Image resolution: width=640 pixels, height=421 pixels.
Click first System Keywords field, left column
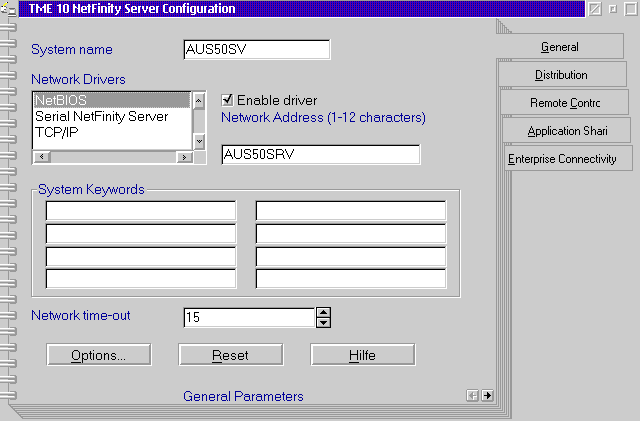tap(141, 211)
